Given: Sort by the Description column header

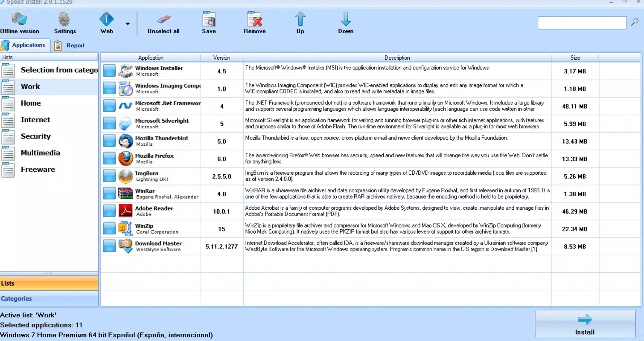Looking at the screenshot, I should 397,58.
